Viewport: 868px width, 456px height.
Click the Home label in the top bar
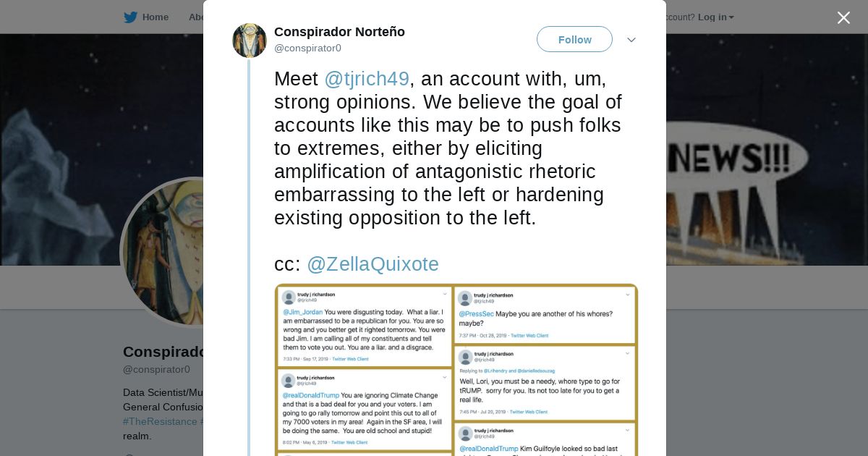click(x=156, y=17)
